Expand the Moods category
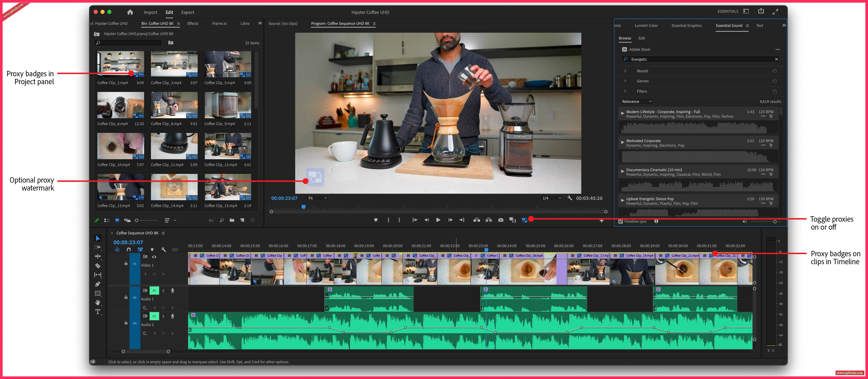This screenshot has width=868, height=379. (625, 71)
